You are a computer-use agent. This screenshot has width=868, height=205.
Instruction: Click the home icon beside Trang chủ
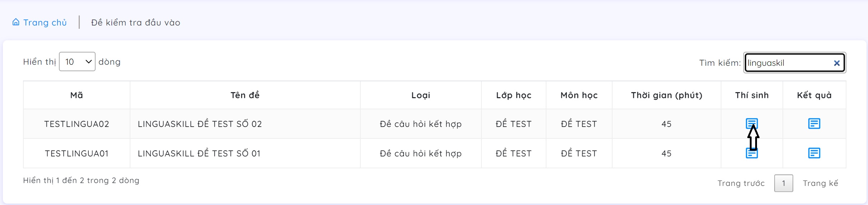pyautogui.click(x=16, y=22)
